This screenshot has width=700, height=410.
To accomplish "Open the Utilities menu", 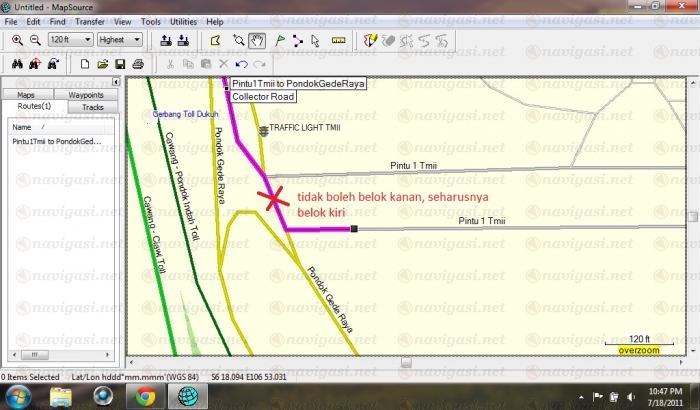I will pyautogui.click(x=182, y=21).
